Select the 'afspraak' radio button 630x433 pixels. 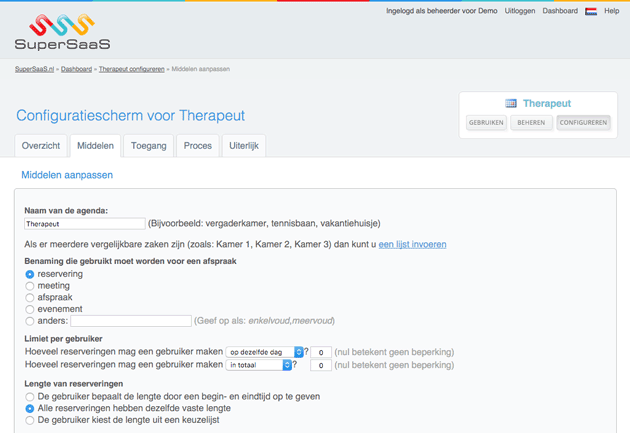(x=30, y=298)
